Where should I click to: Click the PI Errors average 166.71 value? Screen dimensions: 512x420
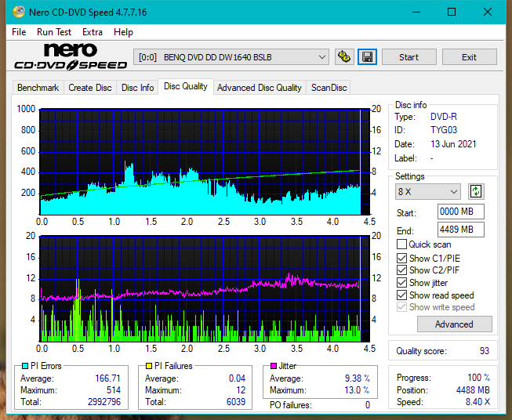tap(107, 378)
